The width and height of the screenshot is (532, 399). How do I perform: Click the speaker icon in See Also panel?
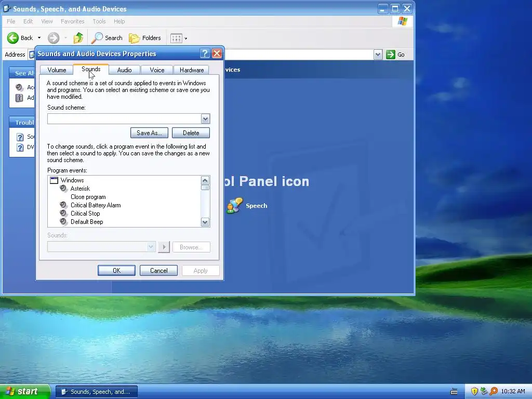[x=19, y=87]
